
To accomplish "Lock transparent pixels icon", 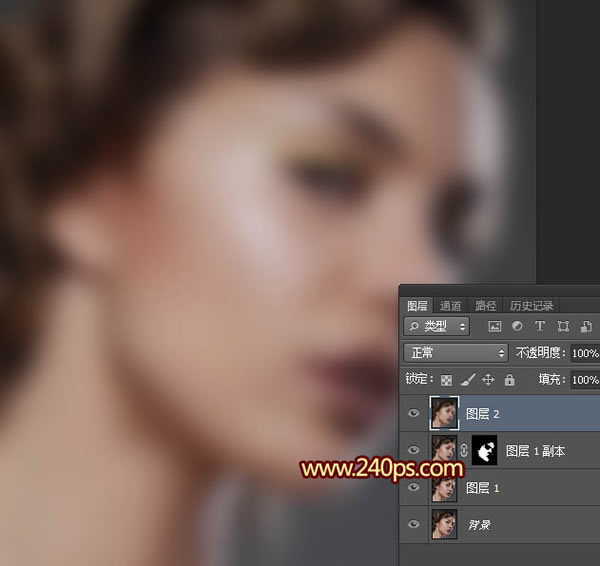I will point(447,380).
